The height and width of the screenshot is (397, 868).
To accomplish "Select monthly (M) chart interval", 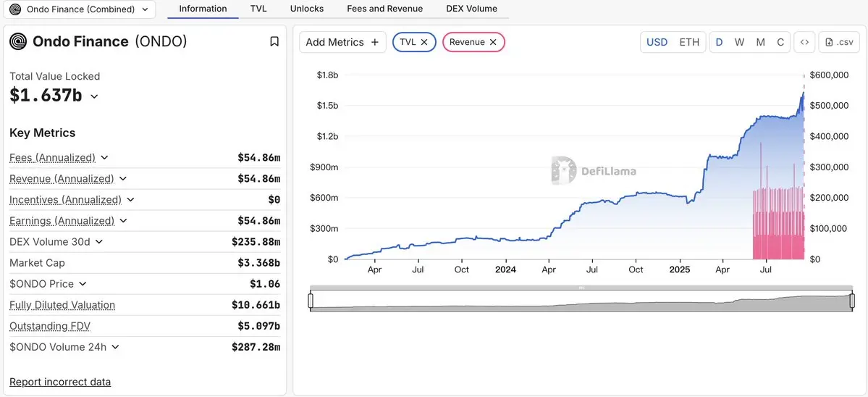I will pos(761,42).
